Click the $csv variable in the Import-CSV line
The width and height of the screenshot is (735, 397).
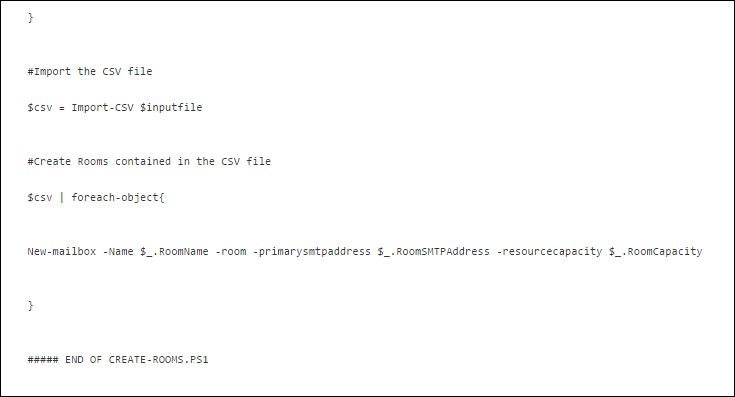40,107
